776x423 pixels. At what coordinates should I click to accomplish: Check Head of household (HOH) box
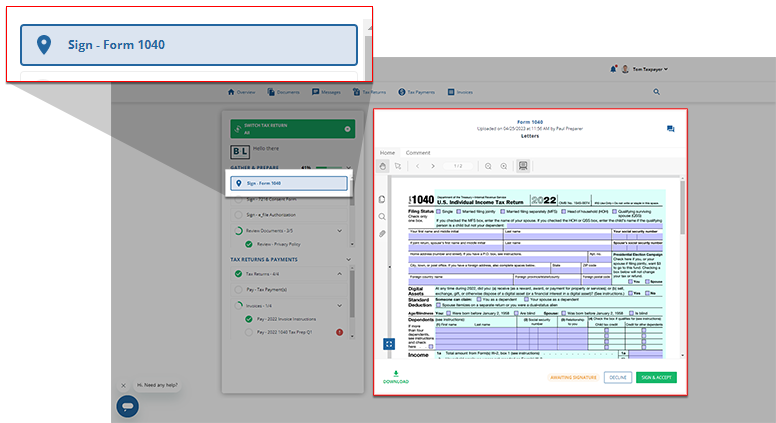pos(563,211)
